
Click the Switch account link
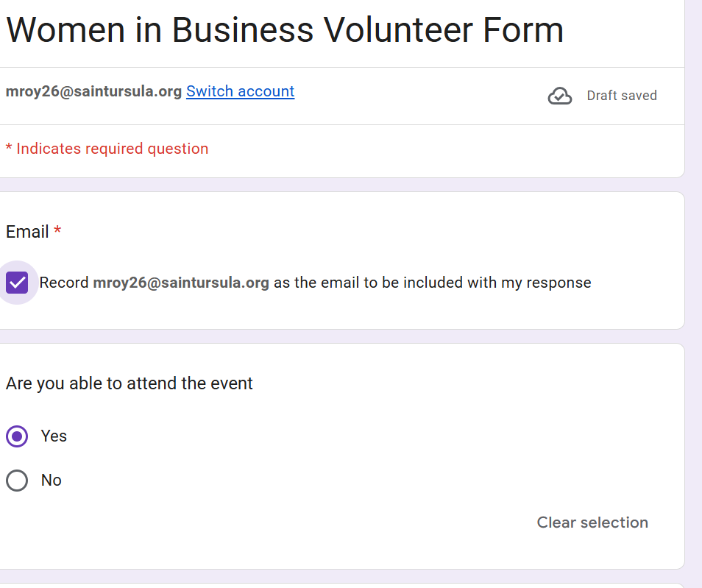240,91
